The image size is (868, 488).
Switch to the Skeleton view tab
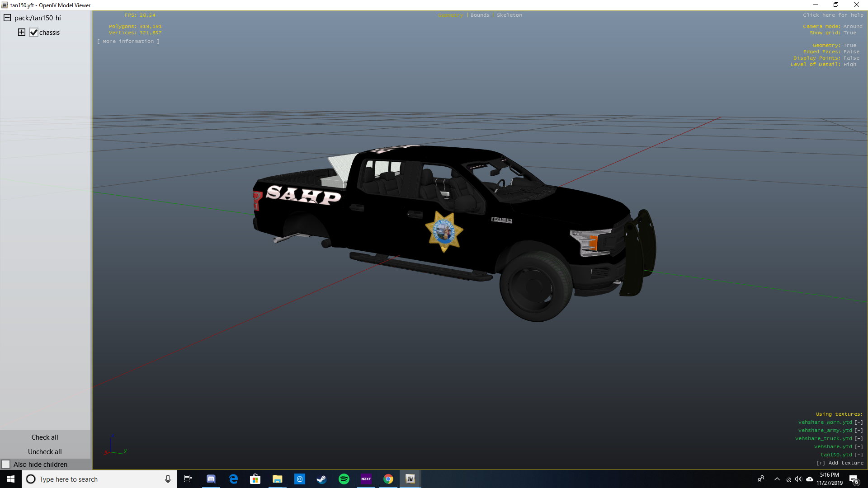(x=509, y=15)
